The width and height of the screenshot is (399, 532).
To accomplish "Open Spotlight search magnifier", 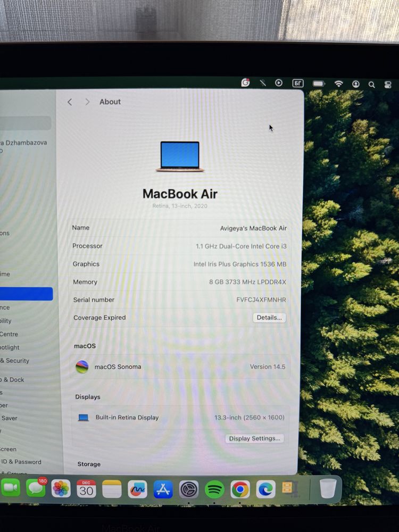I will click(371, 85).
